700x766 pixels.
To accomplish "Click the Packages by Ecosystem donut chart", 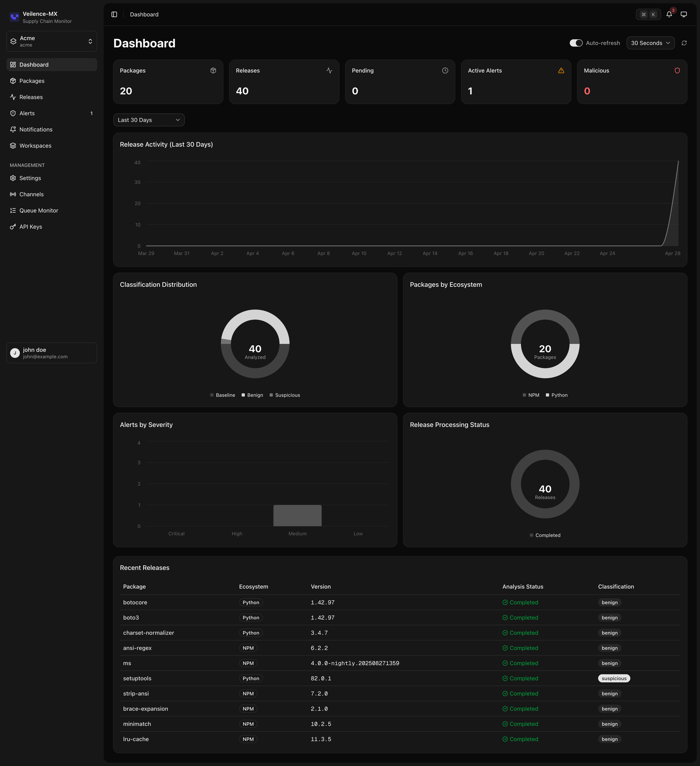I will coord(545,344).
